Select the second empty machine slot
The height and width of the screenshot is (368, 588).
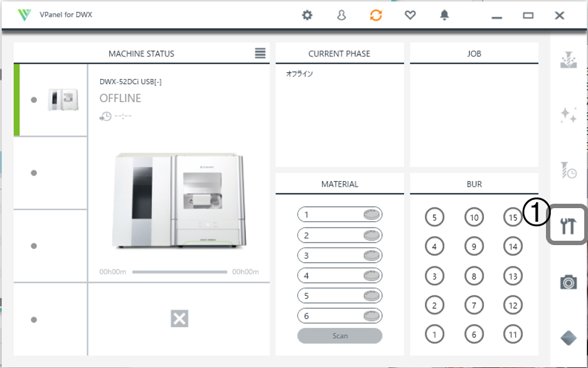(50, 173)
